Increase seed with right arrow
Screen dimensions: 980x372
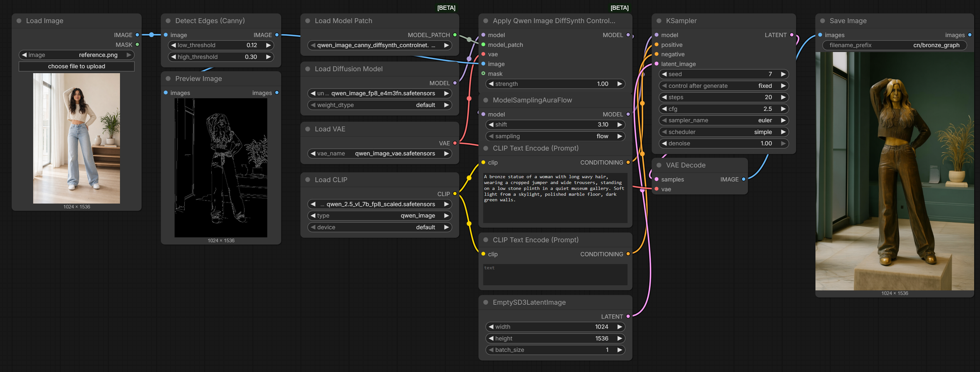(x=784, y=74)
